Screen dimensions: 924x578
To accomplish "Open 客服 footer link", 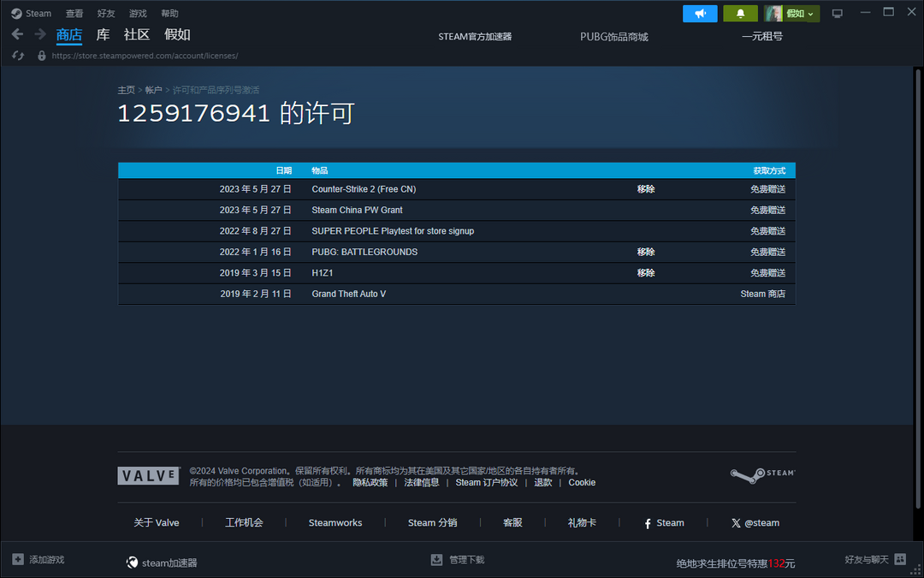I will click(512, 523).
